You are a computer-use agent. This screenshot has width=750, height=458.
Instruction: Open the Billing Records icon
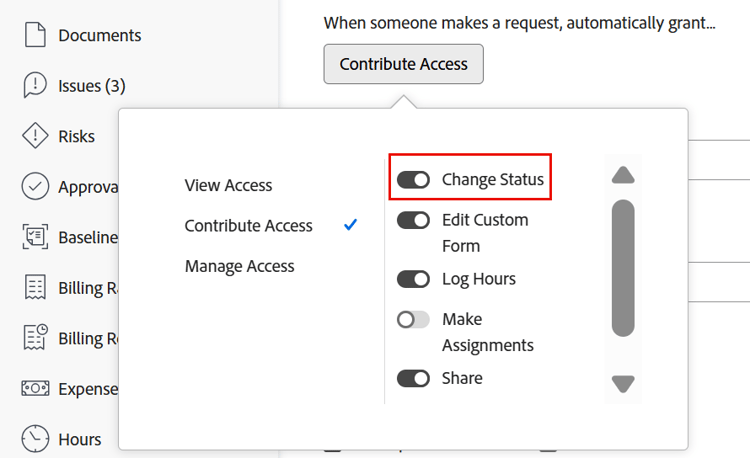(35, 338)
